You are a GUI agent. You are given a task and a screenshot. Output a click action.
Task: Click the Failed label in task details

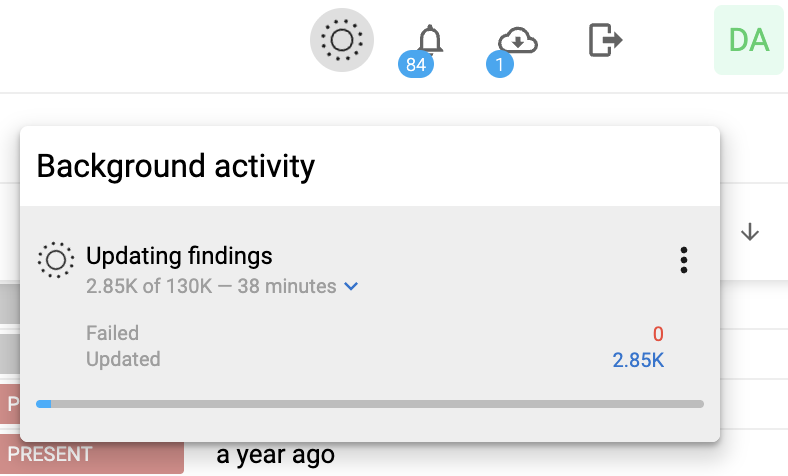click(x=112, y=333)
